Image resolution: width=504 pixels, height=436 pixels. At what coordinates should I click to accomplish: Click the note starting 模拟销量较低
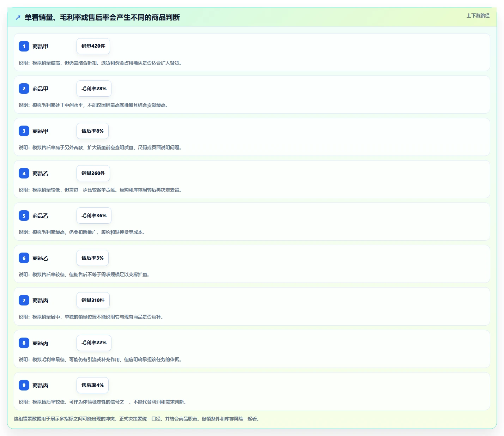tap(101, 190)
